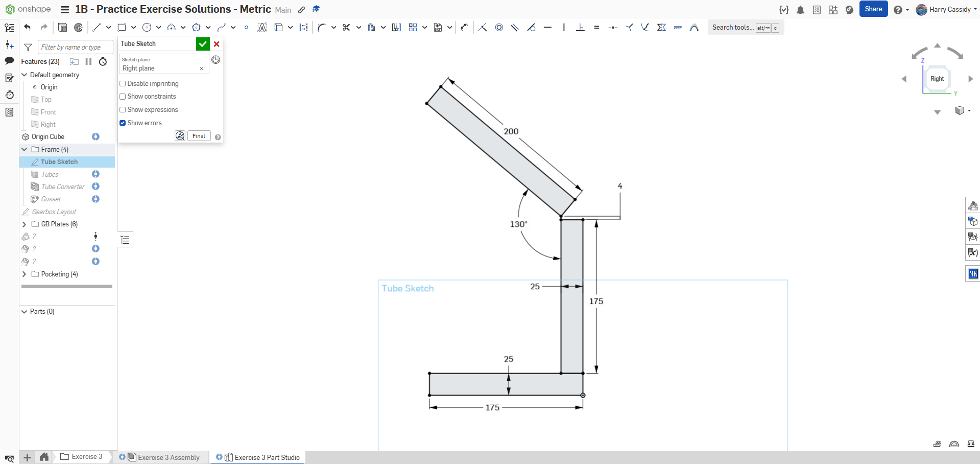Switch to Exercise 3 Assembly tab

point(169,457)
